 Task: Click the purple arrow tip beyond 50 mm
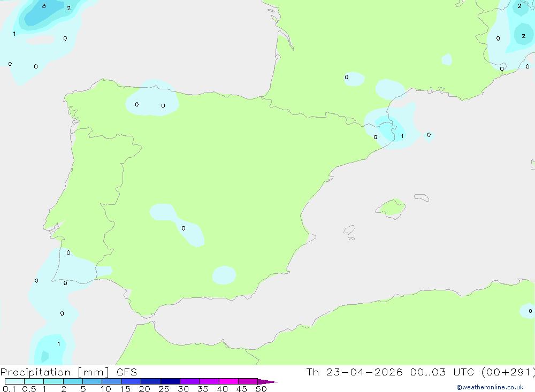coord(267,382)
